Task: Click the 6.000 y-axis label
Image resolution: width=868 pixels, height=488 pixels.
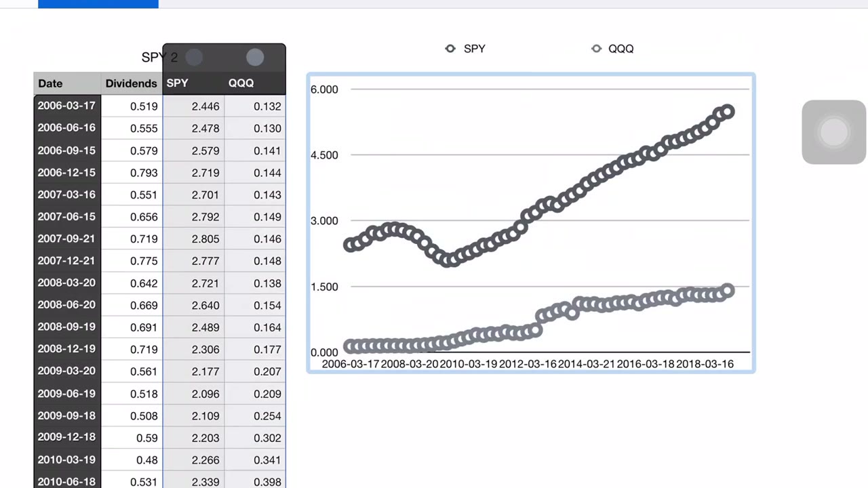Action: (x=324, y=89)
